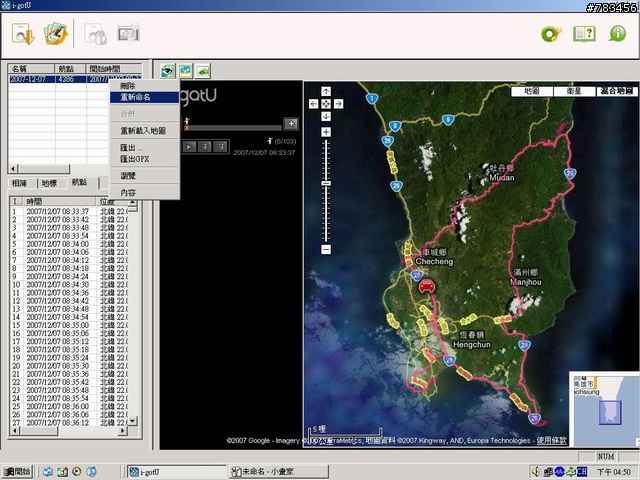
Task: Switch map to 地圖 view
Action: [532, 91]
